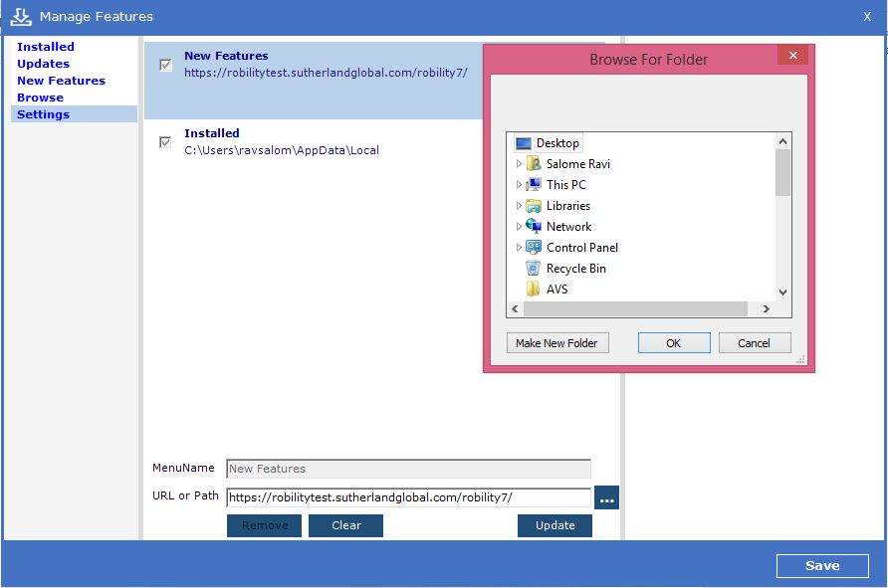Click the Libraries folder icon
This screenshot has width=888, height=588.
click(x=534, y=206)
